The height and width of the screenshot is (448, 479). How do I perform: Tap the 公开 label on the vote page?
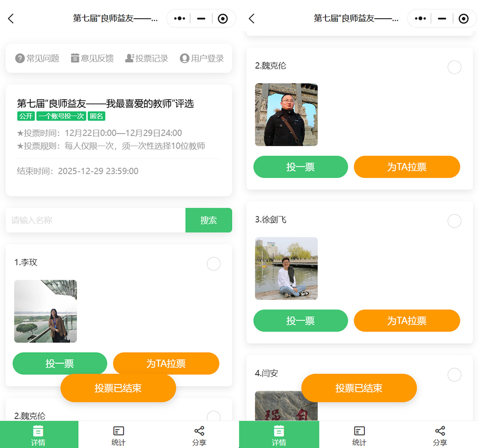26,116
